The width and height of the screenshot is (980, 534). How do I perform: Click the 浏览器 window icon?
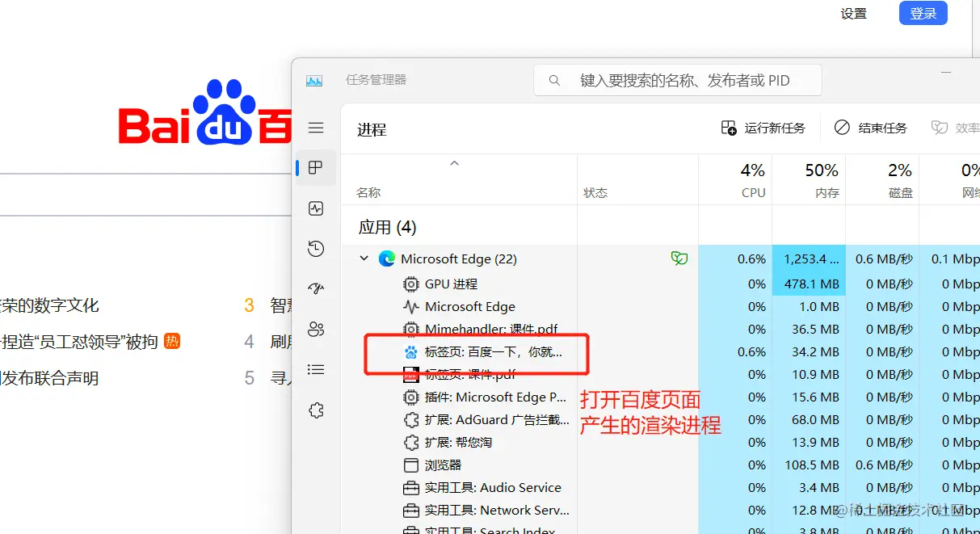tap(411, 465)
